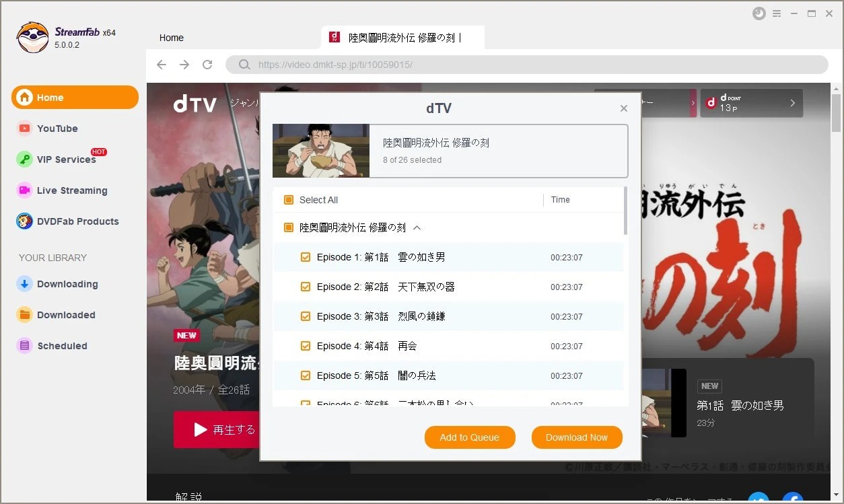Viewport: 844px width, 504px height.
Task: Uncheck Episode 2 天下無双の器
Action: tap(306, 287)
